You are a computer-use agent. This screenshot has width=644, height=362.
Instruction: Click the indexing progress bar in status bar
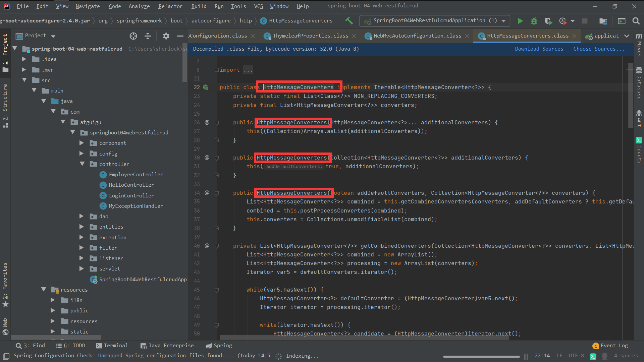click(x=481, y=356)
